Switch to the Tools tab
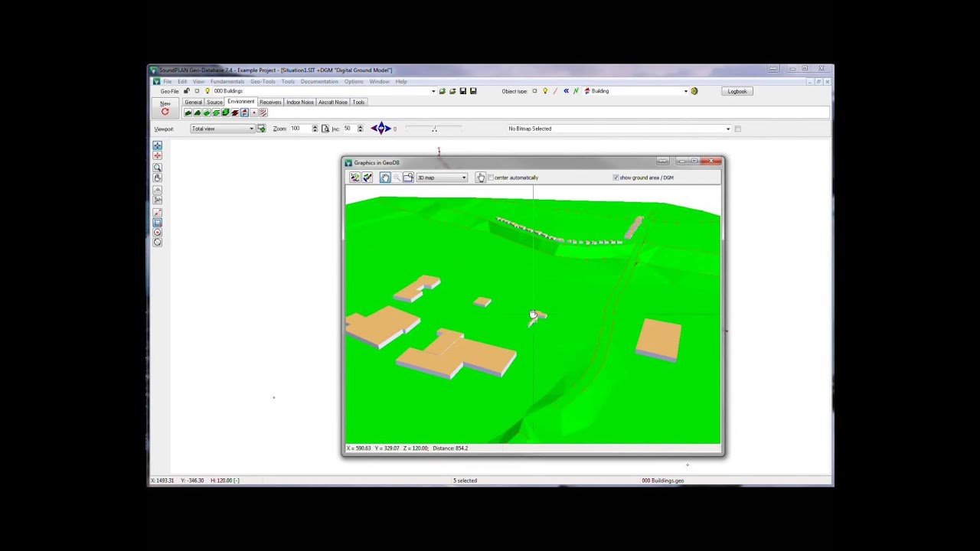The height and width of the screenshot is (551, 980). [358, 102]
